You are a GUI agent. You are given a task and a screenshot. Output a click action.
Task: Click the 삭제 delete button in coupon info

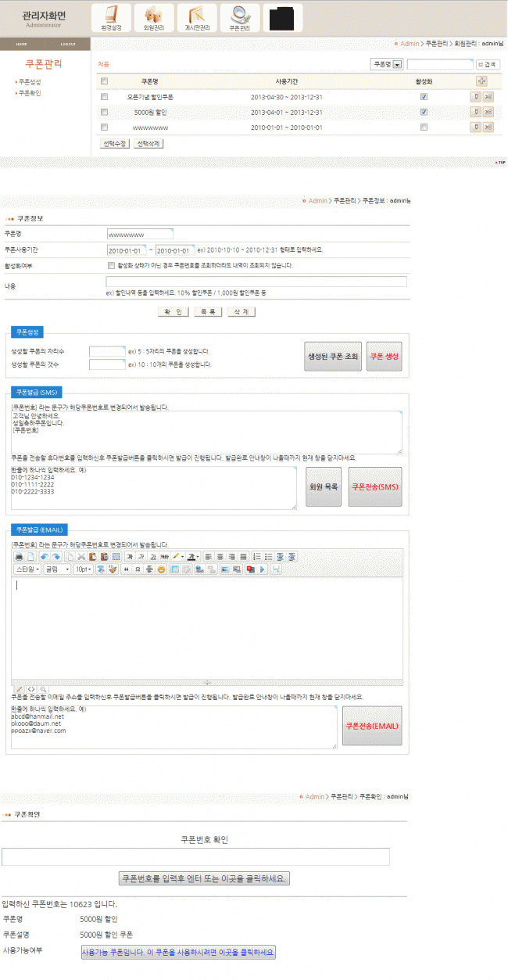pyautogui.click(x=241, y=311)
